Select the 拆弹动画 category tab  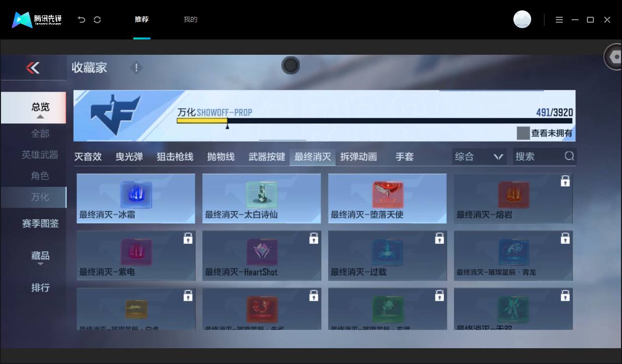[359, 157]
